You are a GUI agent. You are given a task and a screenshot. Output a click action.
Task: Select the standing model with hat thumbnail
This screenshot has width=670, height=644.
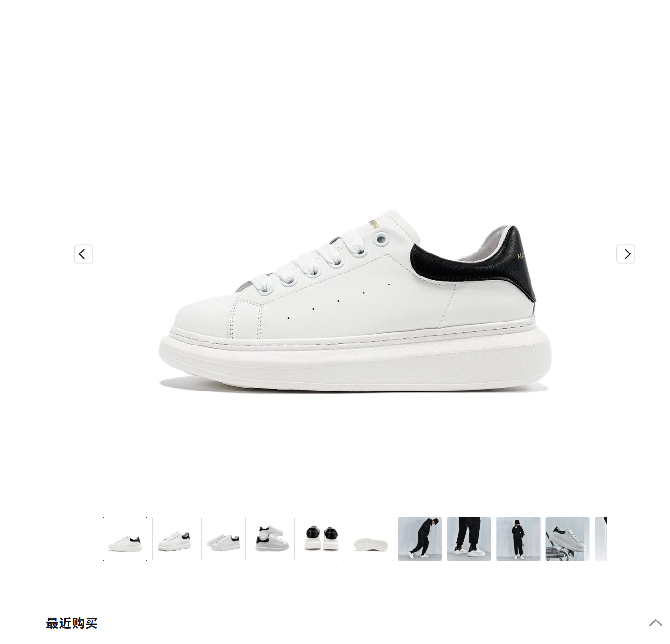point(518,539)
